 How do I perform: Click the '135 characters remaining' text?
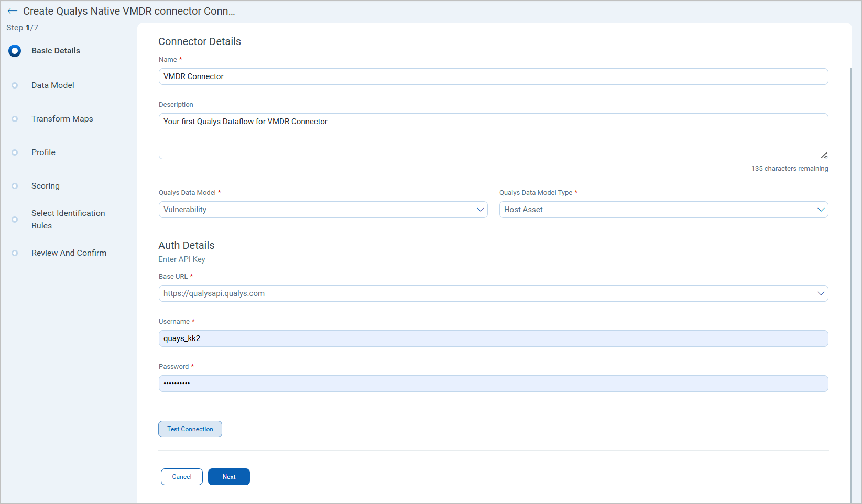click(x=790, y=169)
